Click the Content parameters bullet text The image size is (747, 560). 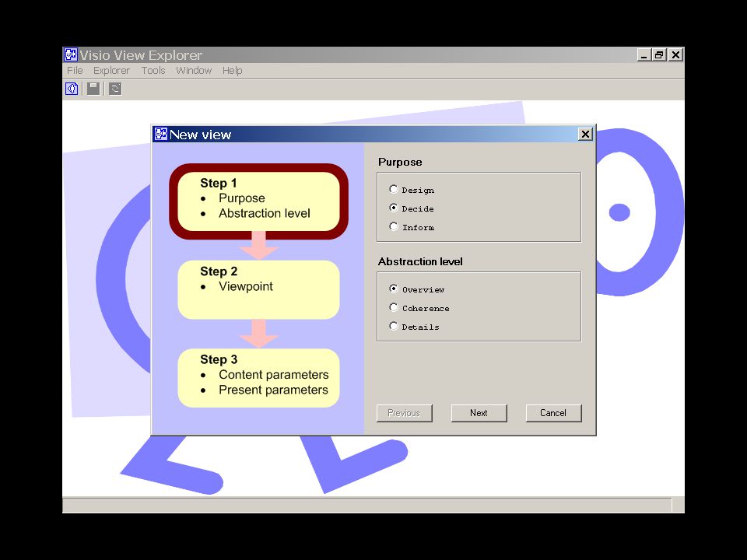[273, 375]
